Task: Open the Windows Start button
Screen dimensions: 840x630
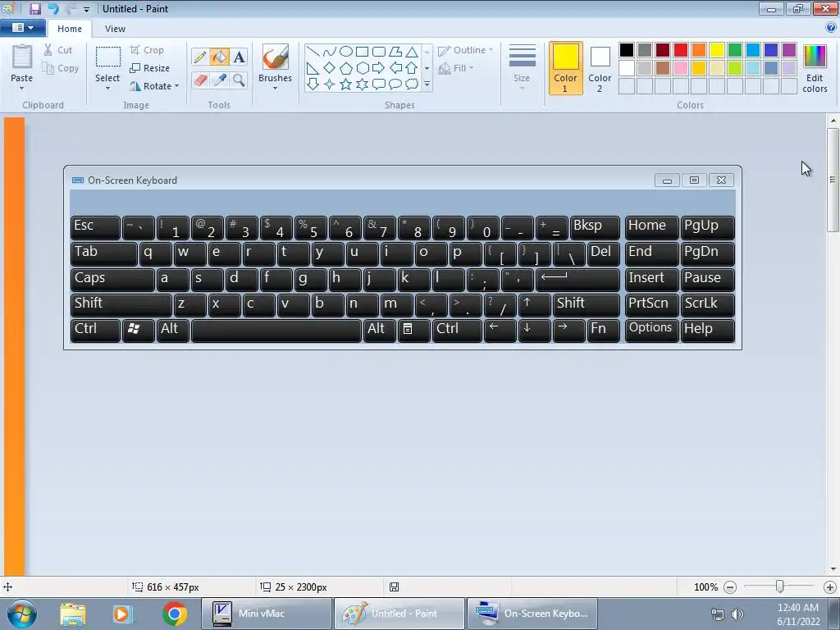Action: click(22, 614)
